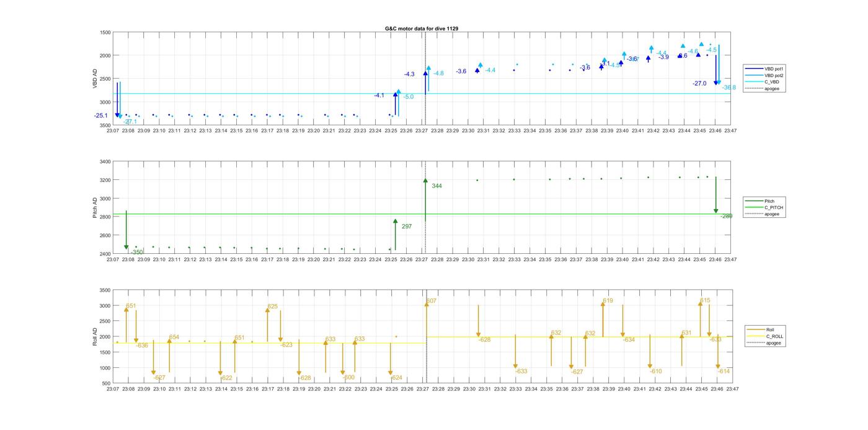The height and width of the screenshot is (430, 868).
Task: Click the '-623' roll data label
Action: tap(286, 344)
